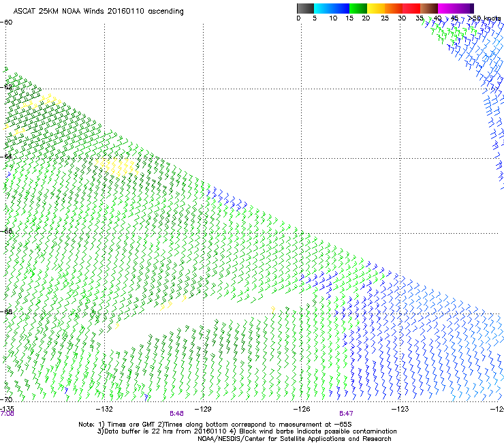Click the "-126" longitude axis label
The image size is (504, 443).
point(302,409)
